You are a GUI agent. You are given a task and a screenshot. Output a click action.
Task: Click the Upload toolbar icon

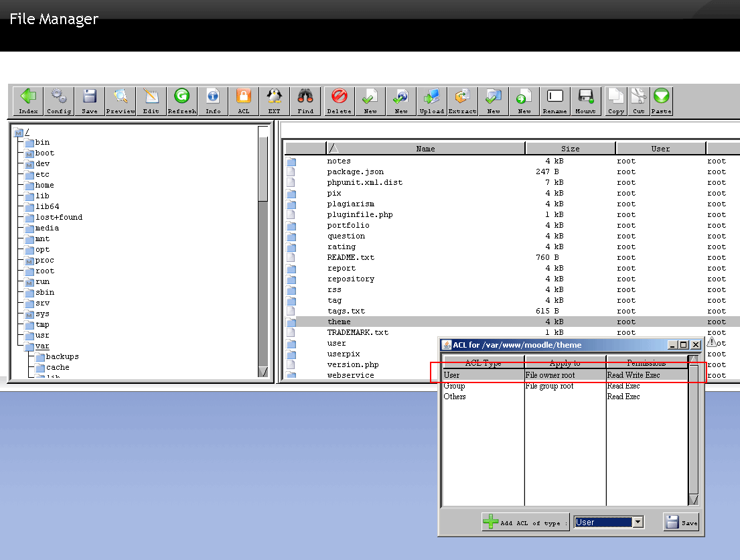[432, 101]
